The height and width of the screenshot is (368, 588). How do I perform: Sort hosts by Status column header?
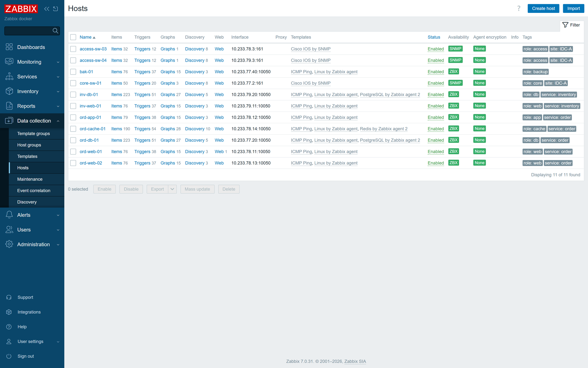coord(434,37)
